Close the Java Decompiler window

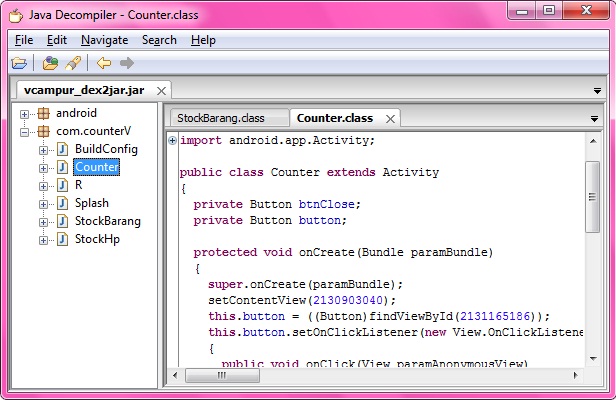tap(586, 11)
